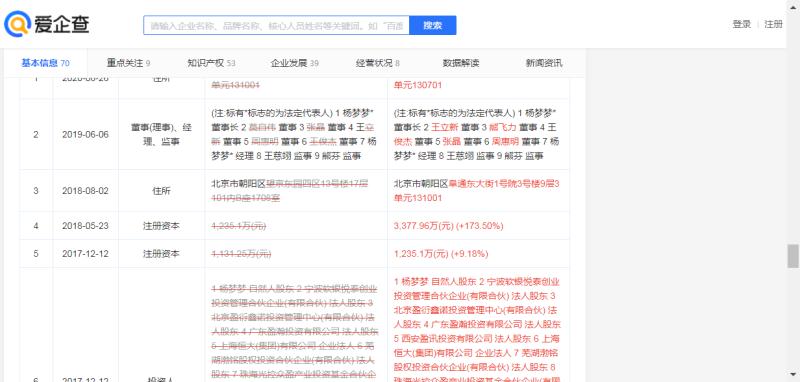Image resolution: width=800 pixels, height=382 pixels.
Task: Click date 2019-06-06 in row 2
Action: [85, 135]
